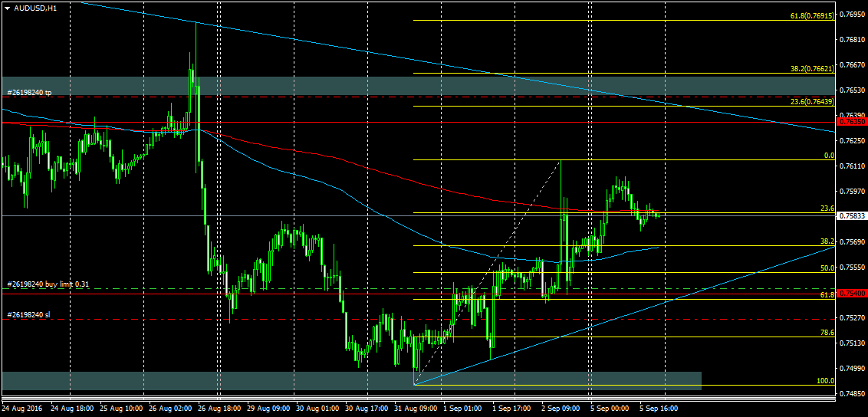Click the AUDUSD,H1 chart title
Screen dimensions: 868x417
pos(34,8)
